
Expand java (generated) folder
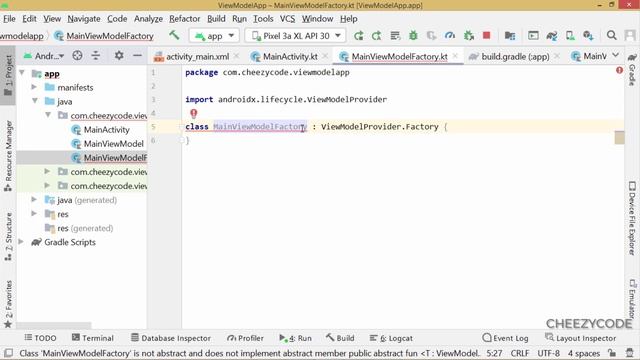[x=34, y=200]
